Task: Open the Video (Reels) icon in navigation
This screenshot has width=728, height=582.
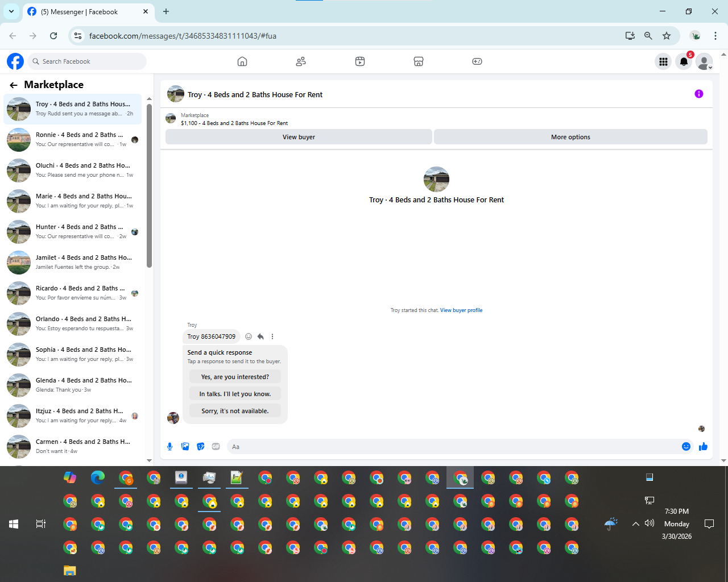Action: (x=360, y=61)
